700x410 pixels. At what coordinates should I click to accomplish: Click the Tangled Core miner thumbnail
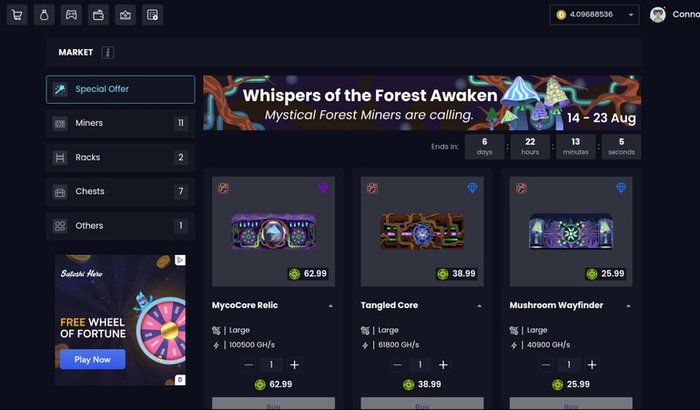coord(422,231)
